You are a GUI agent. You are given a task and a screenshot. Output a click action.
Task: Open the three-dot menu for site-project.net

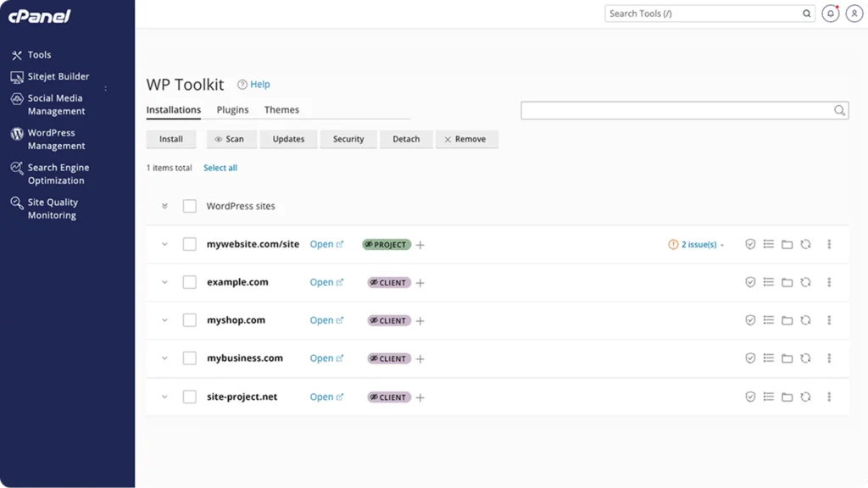coord(829,396)
